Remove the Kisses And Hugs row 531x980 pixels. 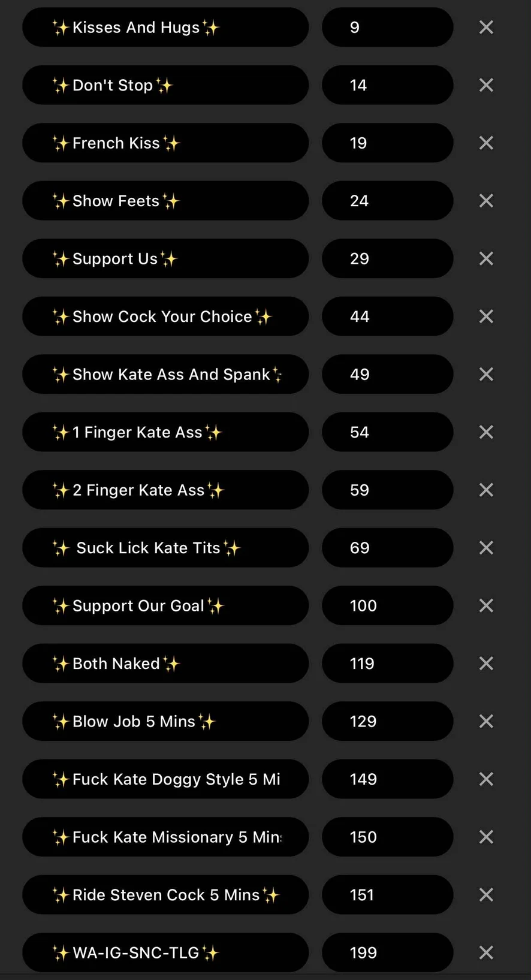pyautogui.click(x=486, y=28)
